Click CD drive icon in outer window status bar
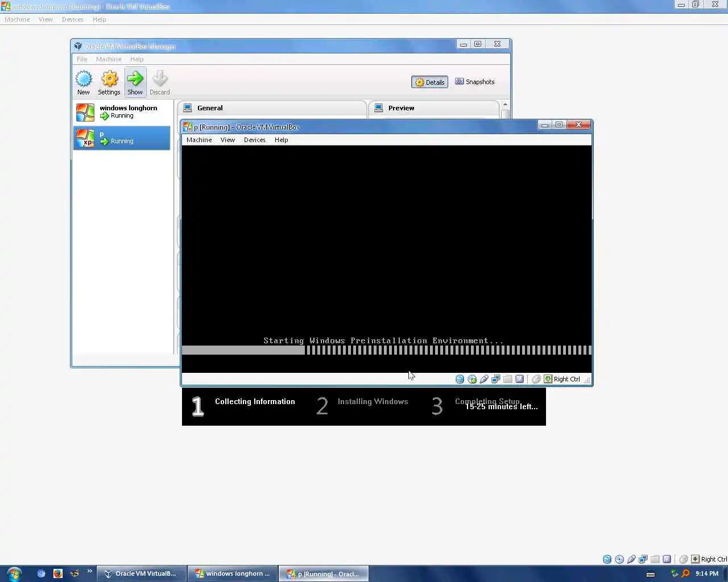The image size is (728, 582). coord(619,559)
